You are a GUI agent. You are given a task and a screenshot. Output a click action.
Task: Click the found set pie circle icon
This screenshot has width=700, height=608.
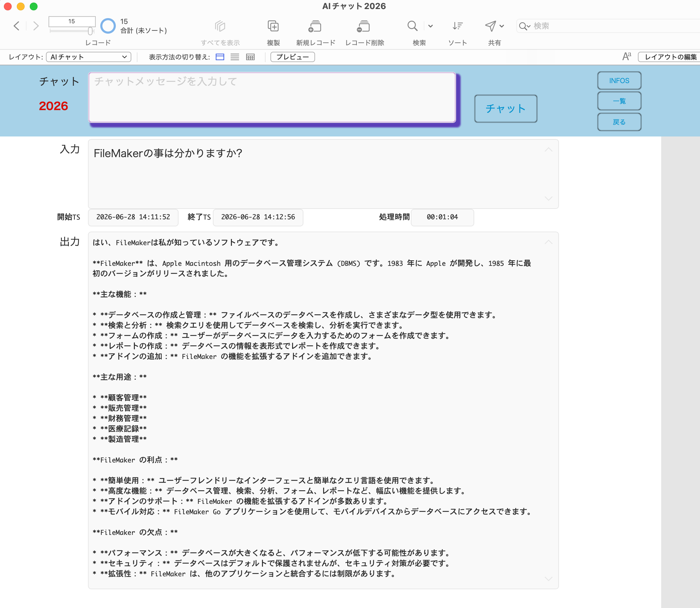[108, 26]
